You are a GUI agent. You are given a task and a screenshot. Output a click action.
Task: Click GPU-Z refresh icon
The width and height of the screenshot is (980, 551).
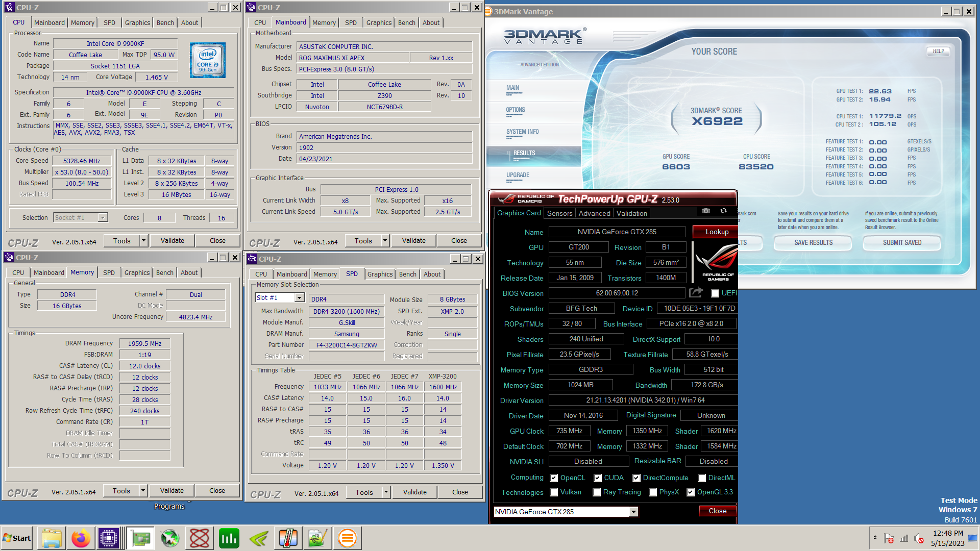[723, 211]
